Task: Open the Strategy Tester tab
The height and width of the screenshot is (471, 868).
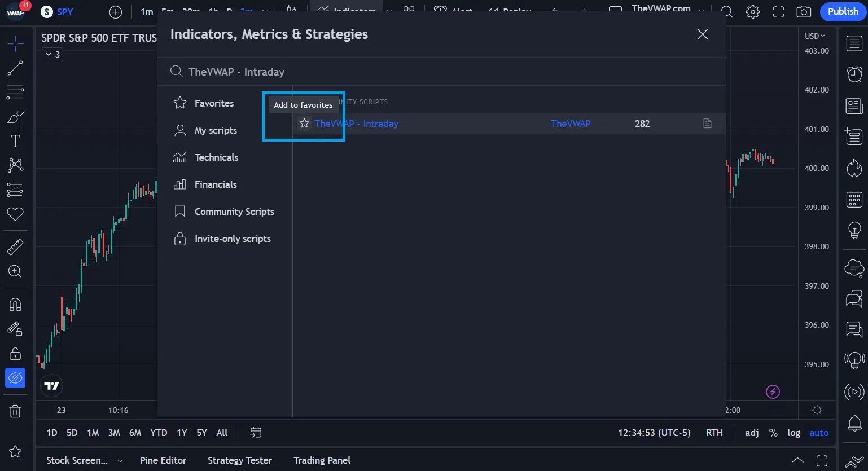Action: coord(240,460)
